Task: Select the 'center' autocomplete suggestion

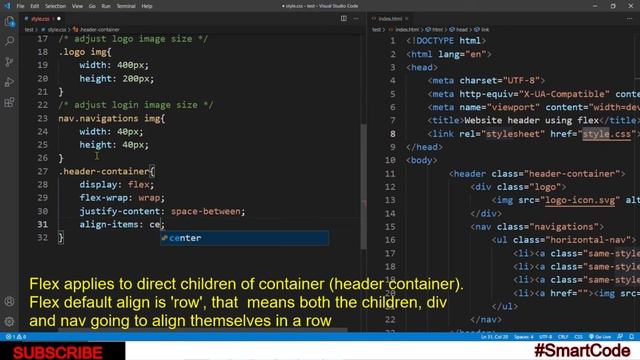Action: coord(244,238)
